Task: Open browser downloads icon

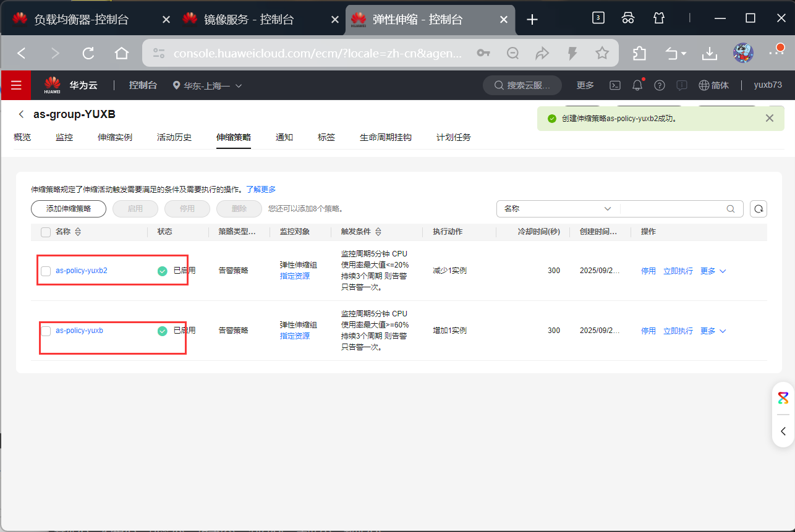Action: (x=710, y=54)
